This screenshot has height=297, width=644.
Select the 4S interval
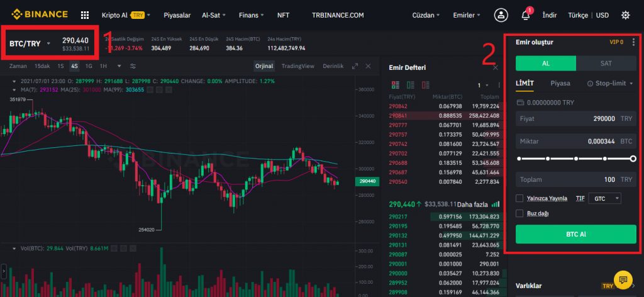click(74, 65)
